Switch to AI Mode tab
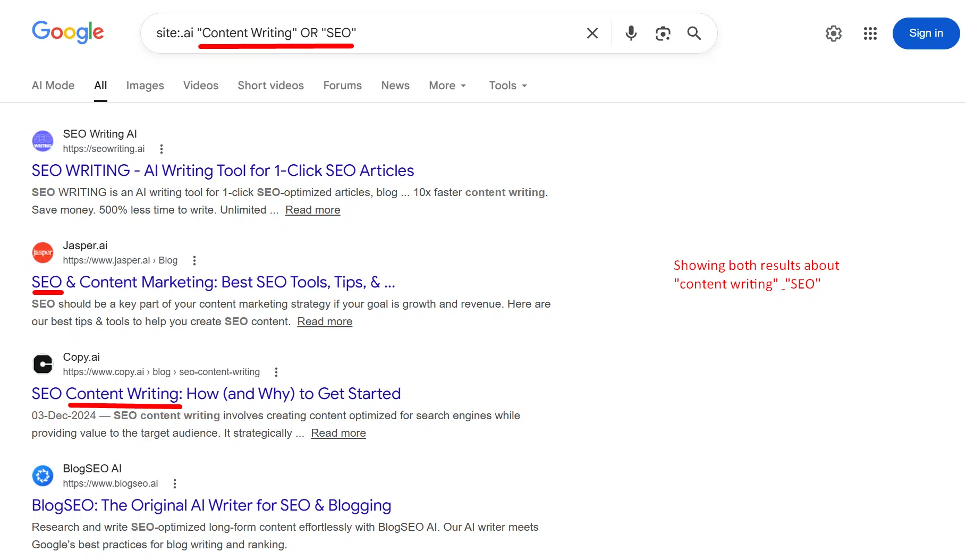This screenshot has height=560, width=966. pos(53,86)
